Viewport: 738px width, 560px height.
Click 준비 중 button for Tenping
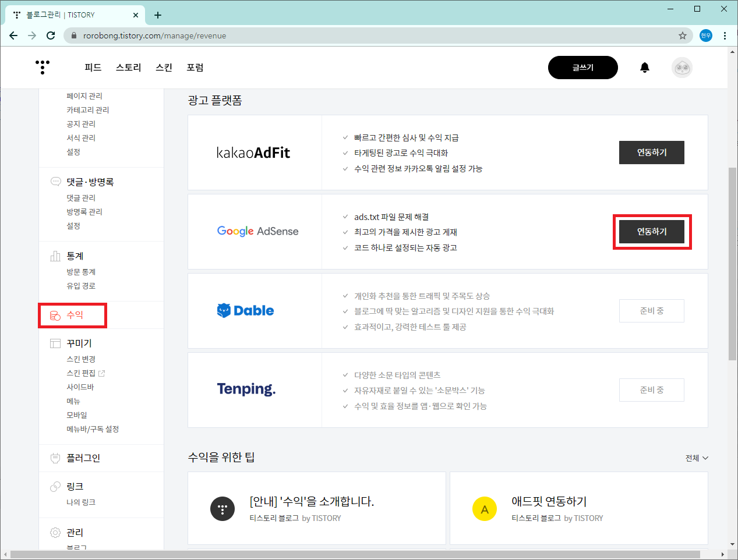(652, 390)
